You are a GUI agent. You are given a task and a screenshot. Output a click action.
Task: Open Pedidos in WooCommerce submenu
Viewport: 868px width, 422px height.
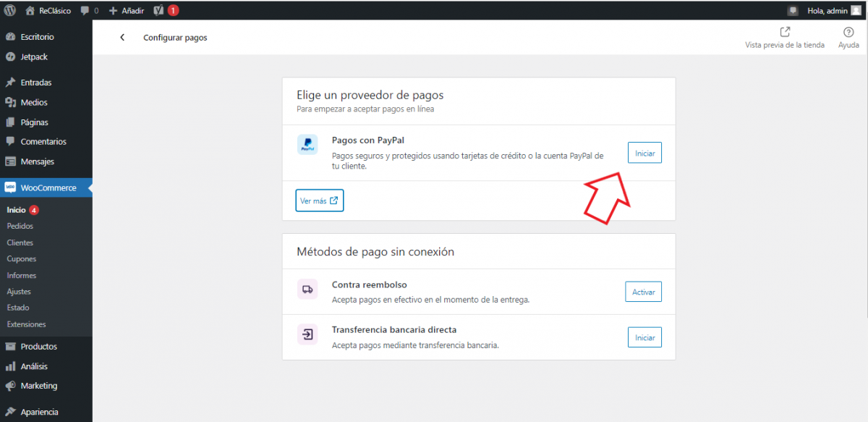20,226
